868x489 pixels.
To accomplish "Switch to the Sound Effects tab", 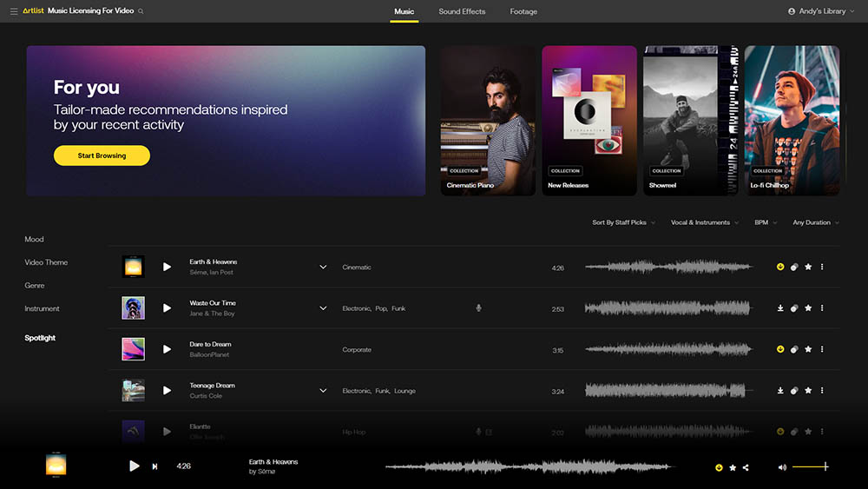I will click(462, 11).
